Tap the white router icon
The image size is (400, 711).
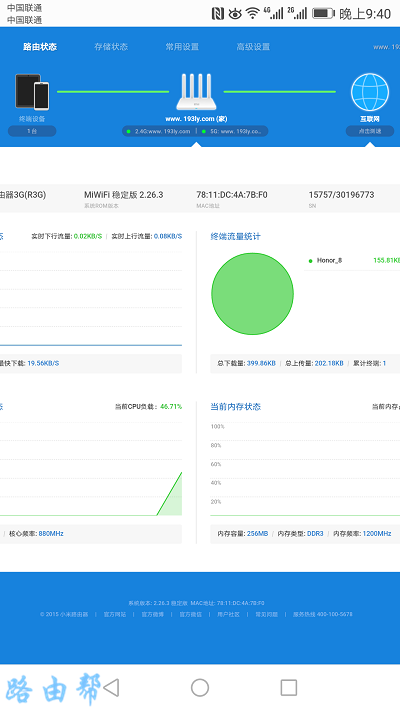click(196, 92)
